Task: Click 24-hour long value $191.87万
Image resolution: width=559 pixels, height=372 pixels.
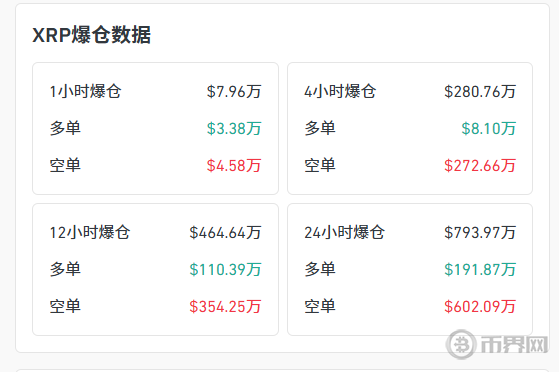Action: (x=480, y=269)
